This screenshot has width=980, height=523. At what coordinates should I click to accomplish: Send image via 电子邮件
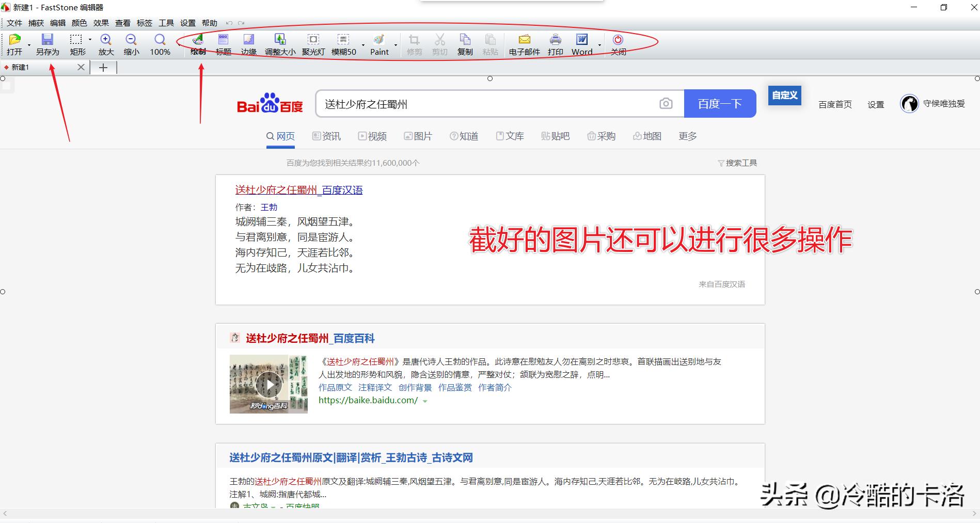(x=524, y=44)
